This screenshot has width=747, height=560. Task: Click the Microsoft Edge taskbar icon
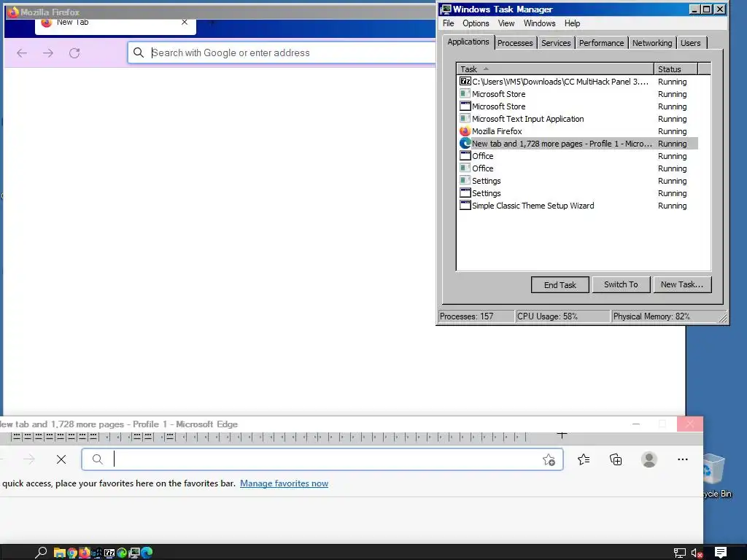click(x=146, y=553)
